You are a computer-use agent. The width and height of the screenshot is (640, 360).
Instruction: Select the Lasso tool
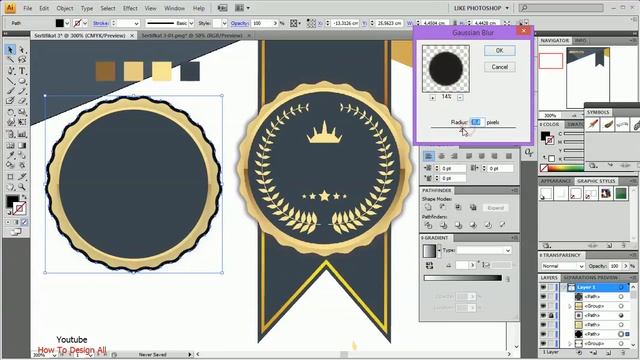coord(22,60)
